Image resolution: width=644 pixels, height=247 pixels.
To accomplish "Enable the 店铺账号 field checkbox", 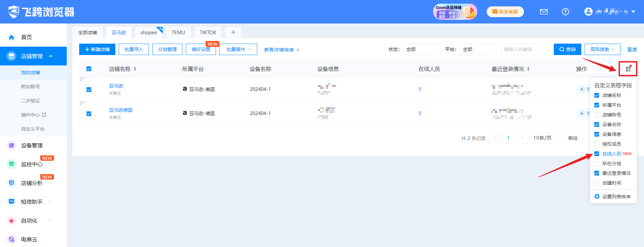I will click(597, 115).
